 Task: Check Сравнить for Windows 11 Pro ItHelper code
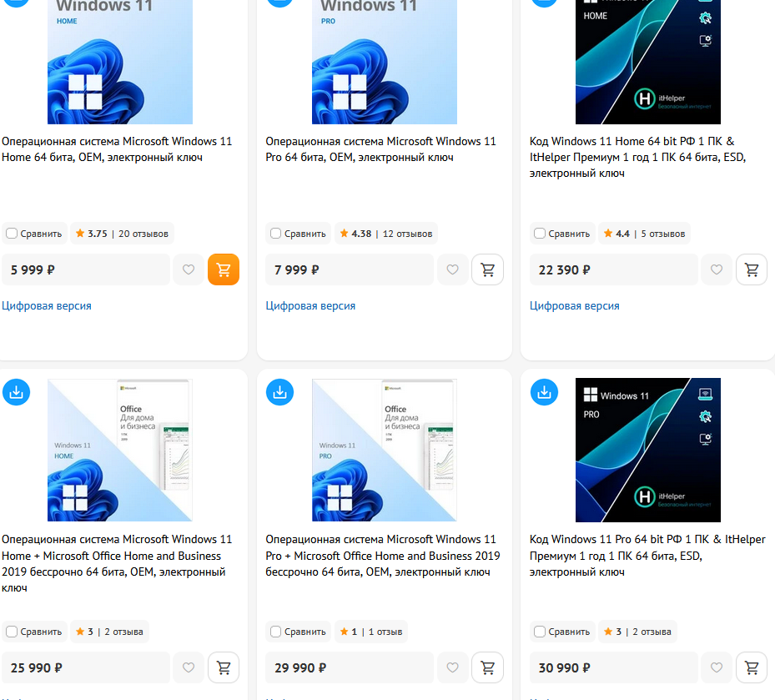coord(540,632)
